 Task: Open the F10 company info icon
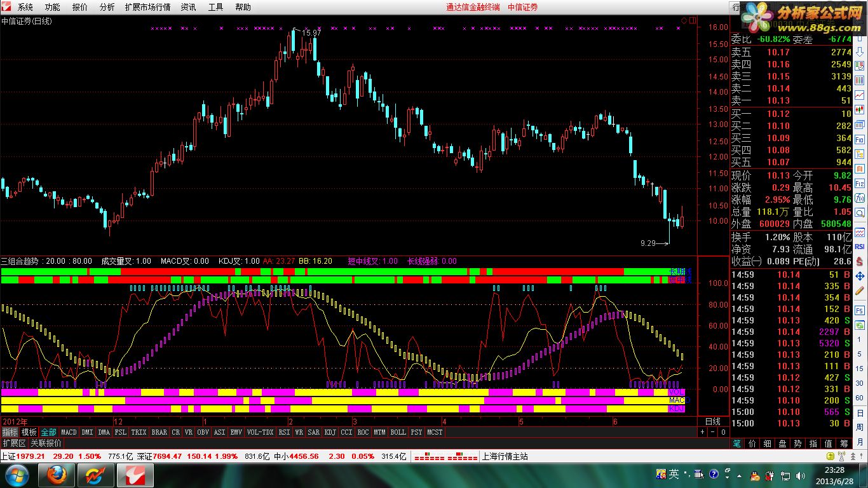(860, 139)
